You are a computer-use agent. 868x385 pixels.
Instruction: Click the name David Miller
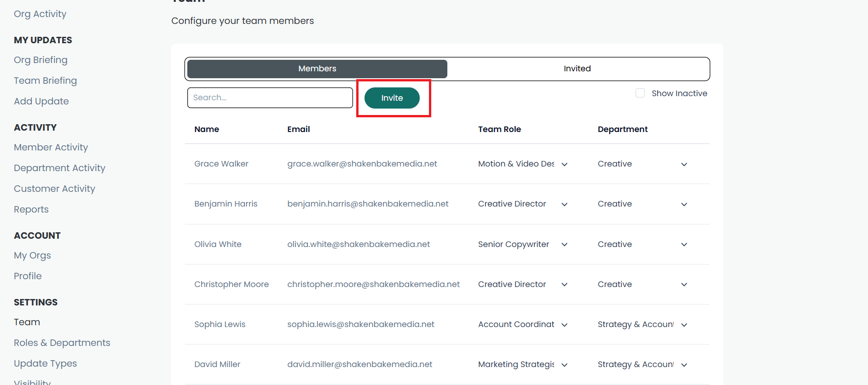pos(217,364)
